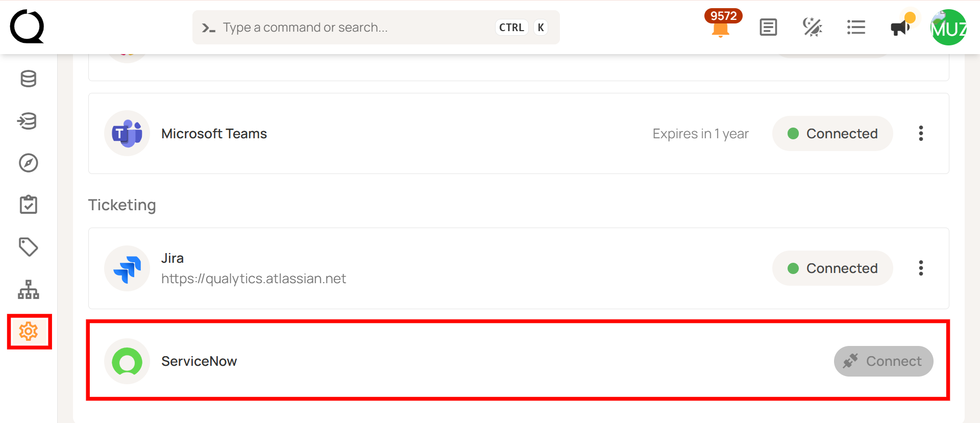The image size is (980, 423).
Task: Open the qualytics.atlassian.net link
Action: tap(254, 279)
